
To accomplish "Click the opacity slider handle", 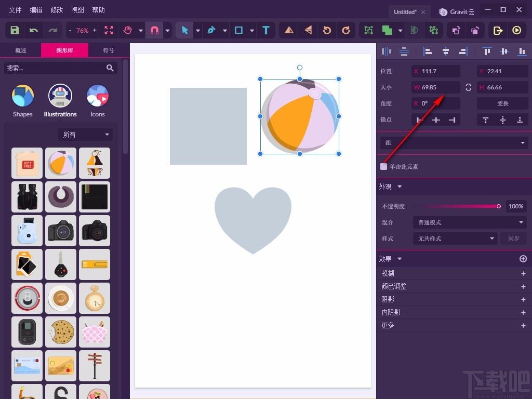I will point(498,206).
